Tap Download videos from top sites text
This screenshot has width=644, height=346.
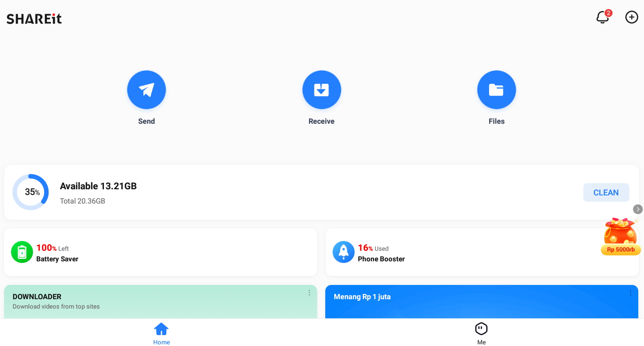coord(56,307)
